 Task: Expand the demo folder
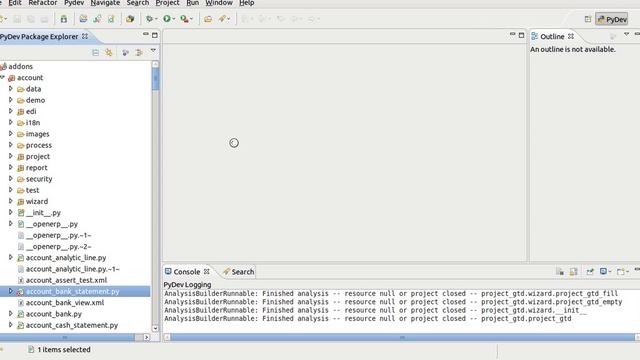click(x=11, y=100)
